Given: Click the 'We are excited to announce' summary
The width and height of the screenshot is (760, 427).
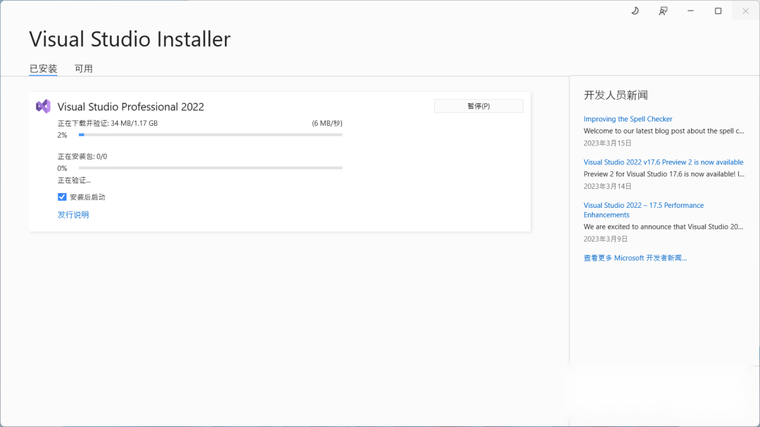Looking at the screenshot, I should [663, 227].
